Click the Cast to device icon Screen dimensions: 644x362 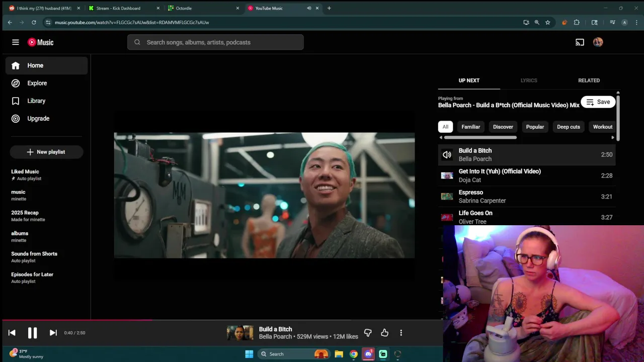pos(580,42)
